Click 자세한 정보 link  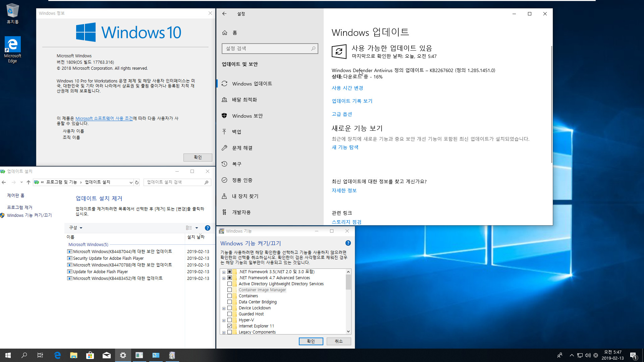(344, 190)
